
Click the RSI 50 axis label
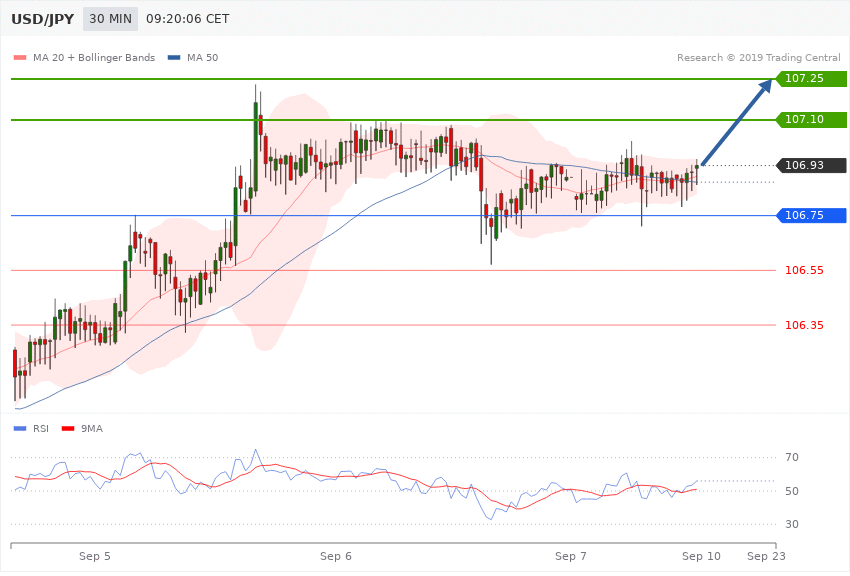(x=792, y=491)
